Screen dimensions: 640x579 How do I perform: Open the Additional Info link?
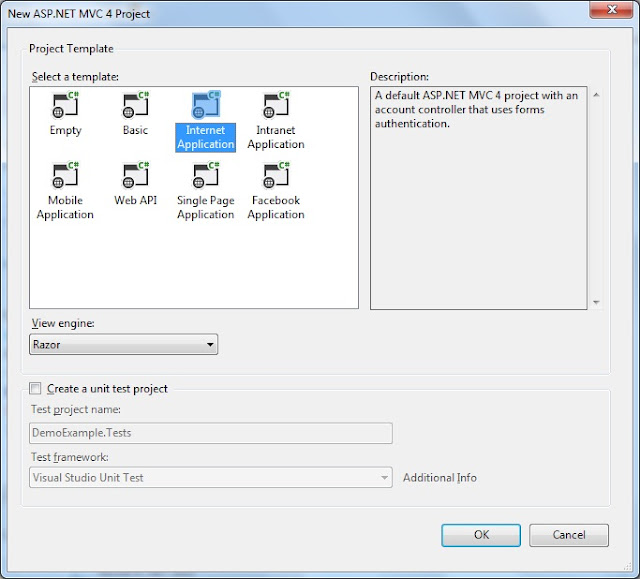click(x=440, y=477)
